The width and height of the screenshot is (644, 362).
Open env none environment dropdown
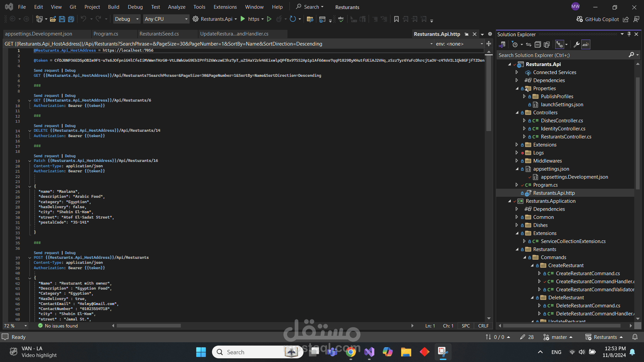tap(459, 44)
